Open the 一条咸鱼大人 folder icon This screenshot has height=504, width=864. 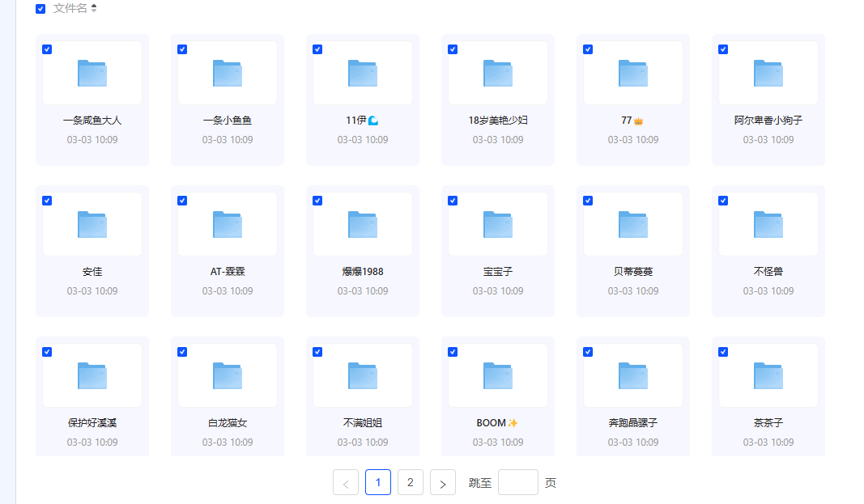click(x=92, y=73)
